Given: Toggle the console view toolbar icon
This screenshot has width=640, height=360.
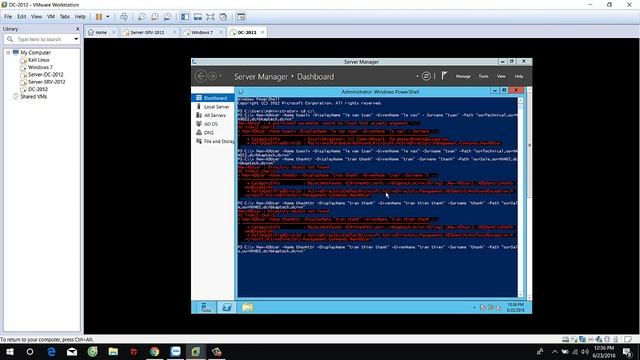Looking at the screenshot, I should click(241, 17).
